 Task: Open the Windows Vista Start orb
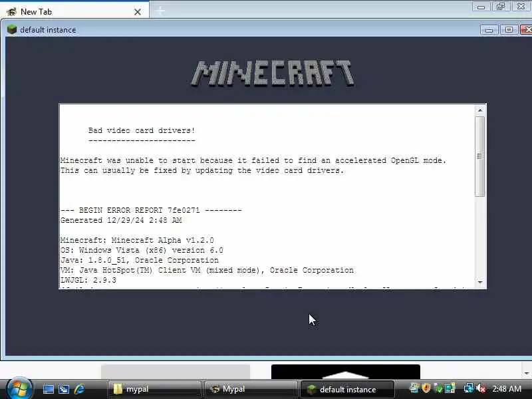(20, 388)
